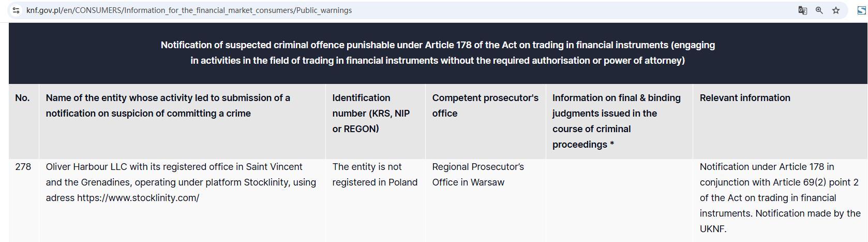Click "Information on final & binding judgments" header
This screenshot has height=242, width=868.
pos(616,121)
